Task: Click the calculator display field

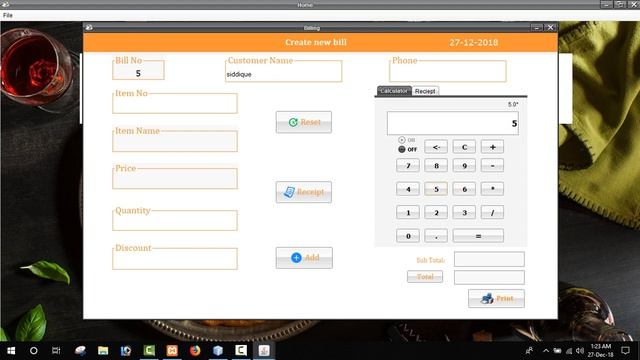Action: pos(453,123)
